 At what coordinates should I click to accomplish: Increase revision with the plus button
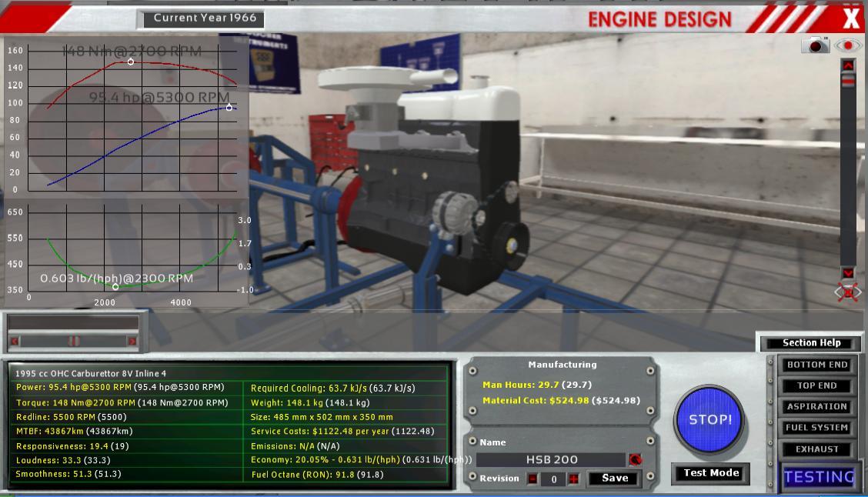tap(573, 479)
